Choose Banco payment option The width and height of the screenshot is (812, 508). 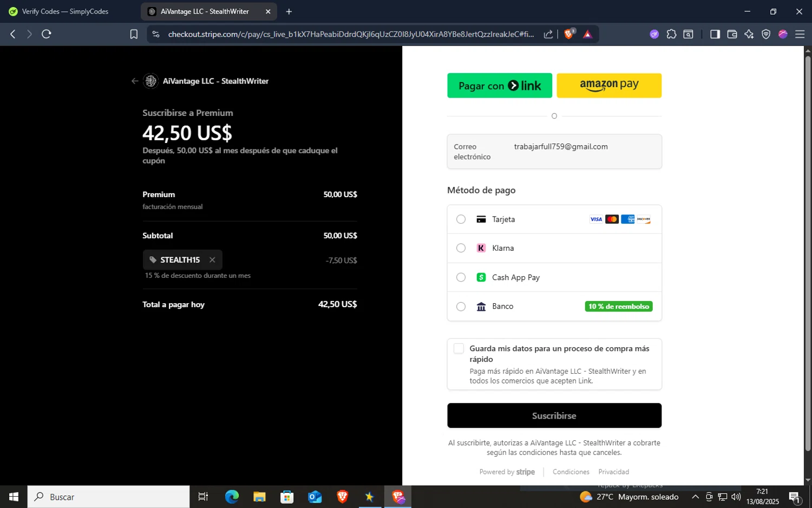(554, 307)
